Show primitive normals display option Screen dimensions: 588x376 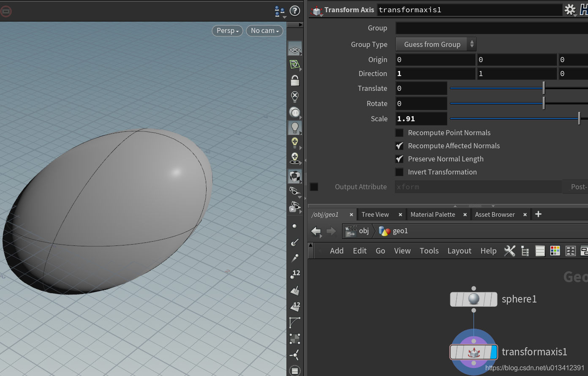pos(295,290)
